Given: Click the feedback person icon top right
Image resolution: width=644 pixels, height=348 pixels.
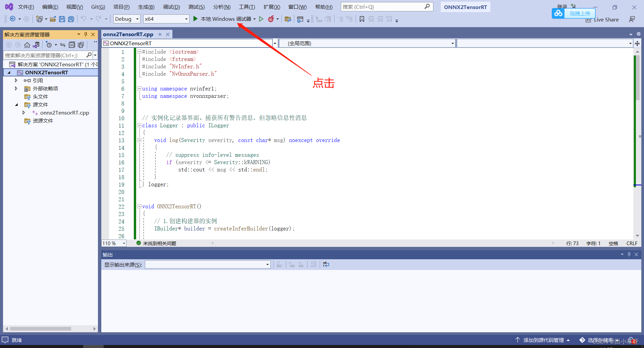Looking at the screenshot, I should tap(632, 19).
